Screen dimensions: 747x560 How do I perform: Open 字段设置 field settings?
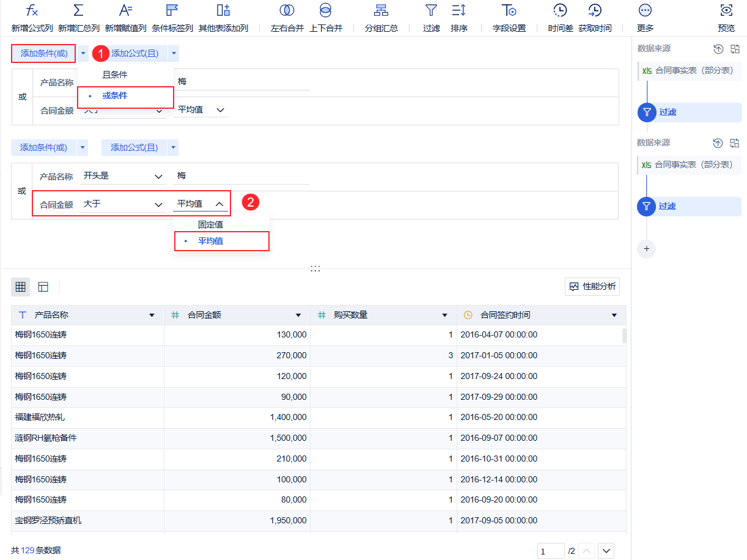(x=509, y=10)
